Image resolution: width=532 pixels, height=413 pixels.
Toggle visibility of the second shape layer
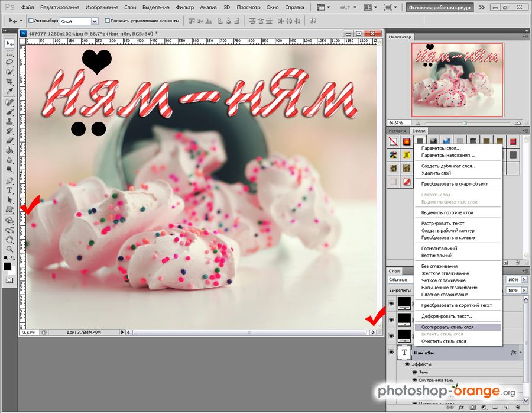click(x=391, y=320)
